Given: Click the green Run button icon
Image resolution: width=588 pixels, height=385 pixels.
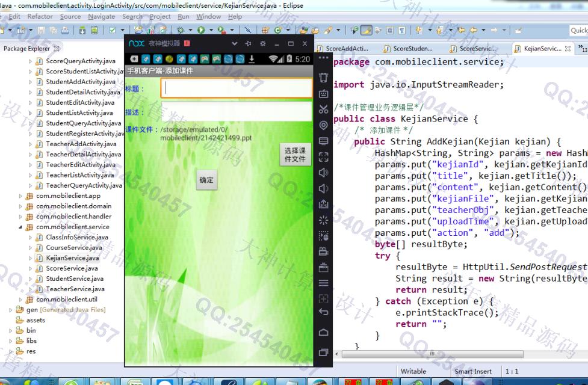Looking at the screenshot, I should (x=201, y=30).
